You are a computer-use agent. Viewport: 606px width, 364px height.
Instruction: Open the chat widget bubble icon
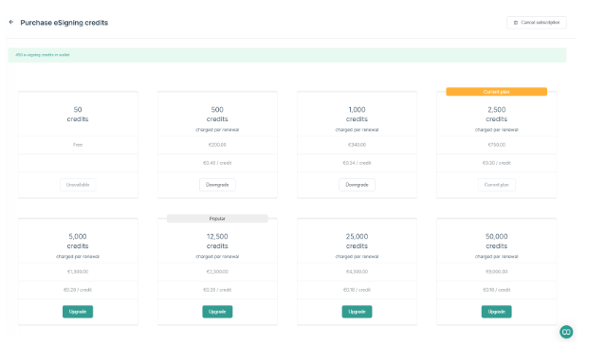click(x=566, y=332)
